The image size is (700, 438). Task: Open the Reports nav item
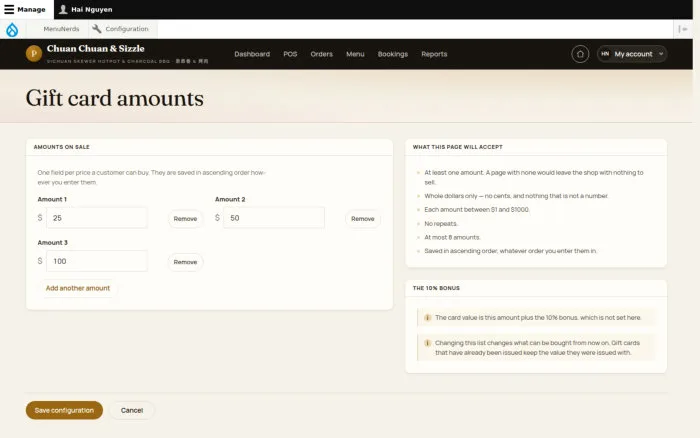[434, 54]
